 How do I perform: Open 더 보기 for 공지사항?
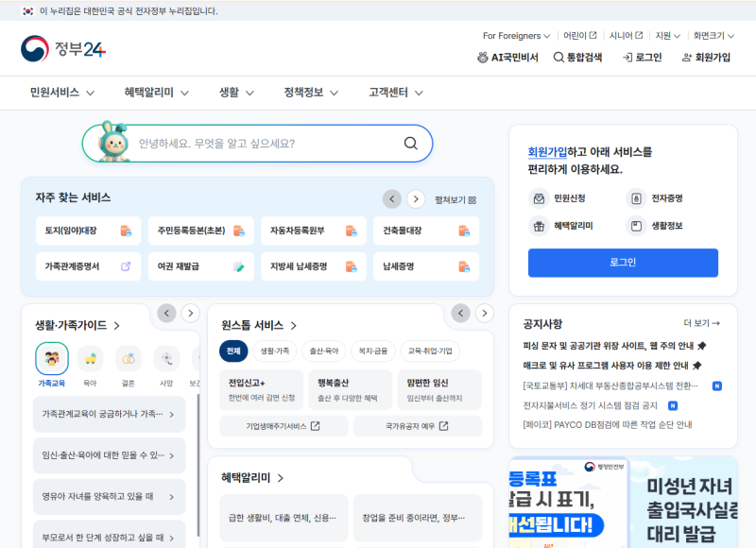coord(701,323)
